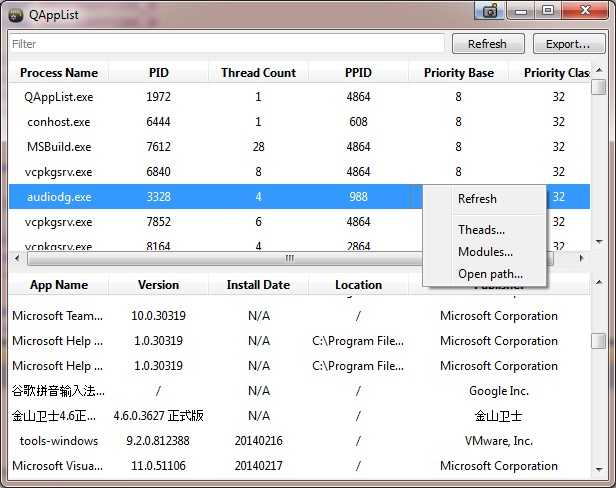Click the app list scroll up arrow
The height and width of the screenshot is (488, 616).
point(599,283)
